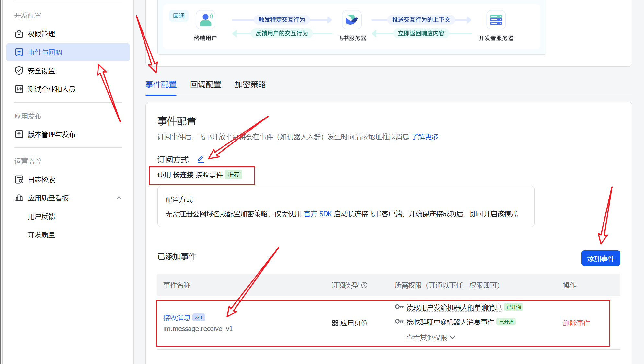Open the 了解更多 link
This screenshot has height=364, width=644.
425,137
